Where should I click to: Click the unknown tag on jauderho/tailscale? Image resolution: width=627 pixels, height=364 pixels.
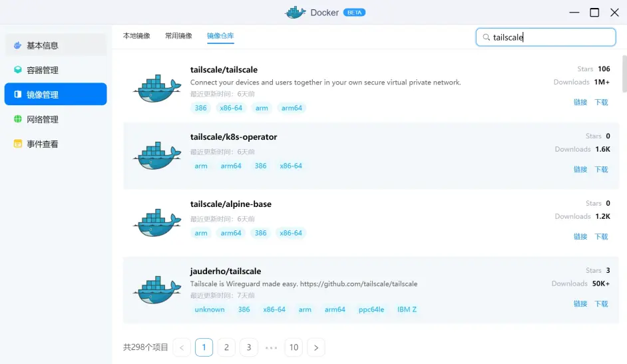click(210, 309)
